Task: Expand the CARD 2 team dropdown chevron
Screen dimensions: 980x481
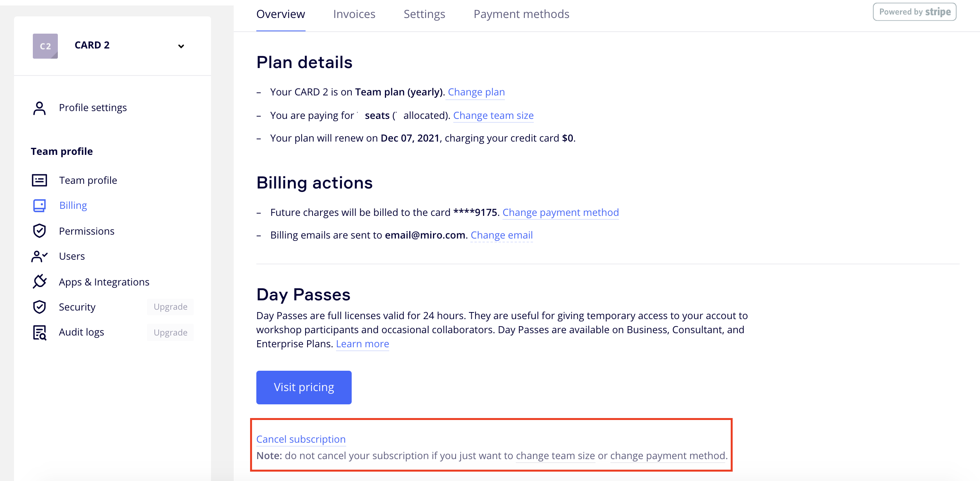Action: point(181,46)
